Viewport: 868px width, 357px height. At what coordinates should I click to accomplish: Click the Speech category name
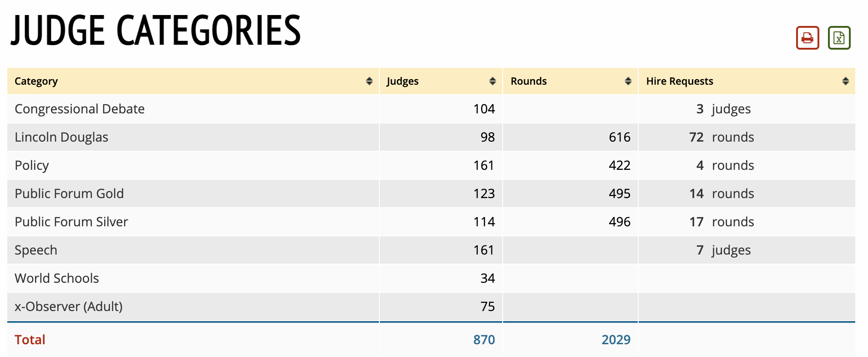36,250
